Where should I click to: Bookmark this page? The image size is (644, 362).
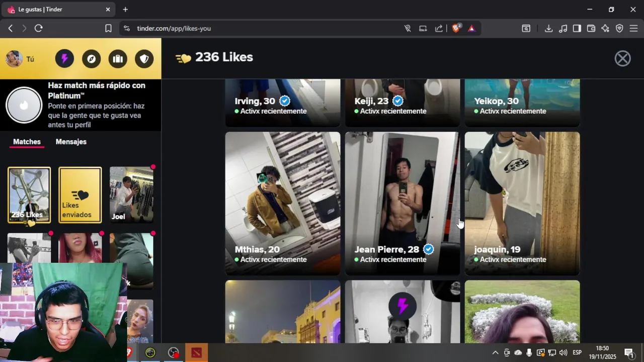tap(108, 29)
